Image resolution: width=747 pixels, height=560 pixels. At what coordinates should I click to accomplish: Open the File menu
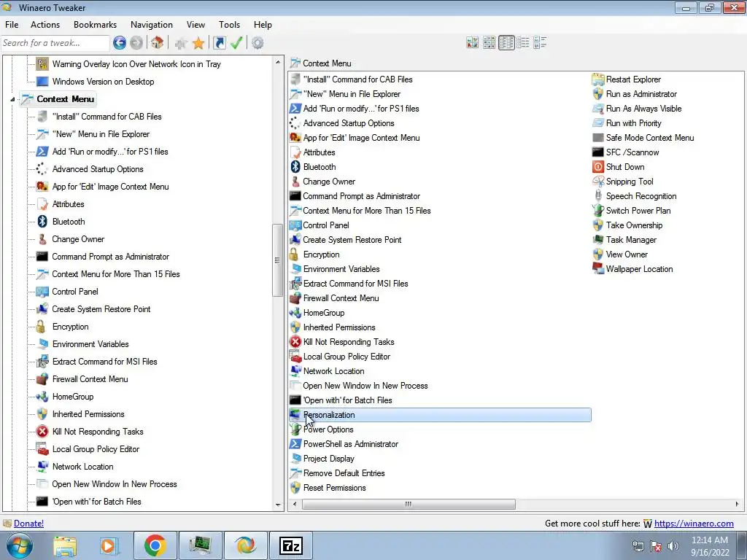[12, 25]
